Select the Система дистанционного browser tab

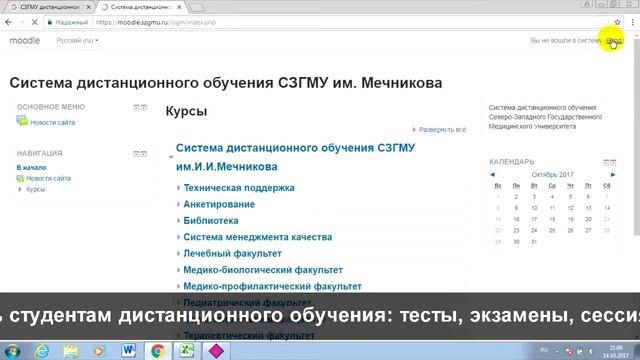(x=140, y=7)
